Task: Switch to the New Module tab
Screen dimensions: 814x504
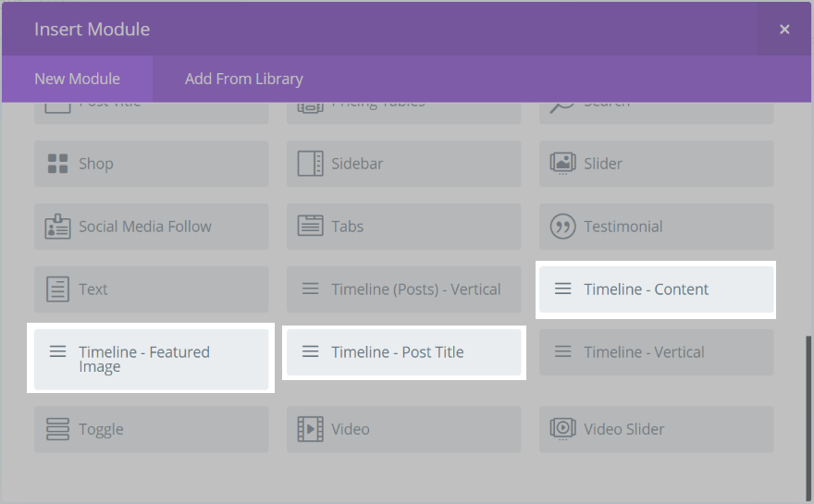Action: click(x=77, y=79)
